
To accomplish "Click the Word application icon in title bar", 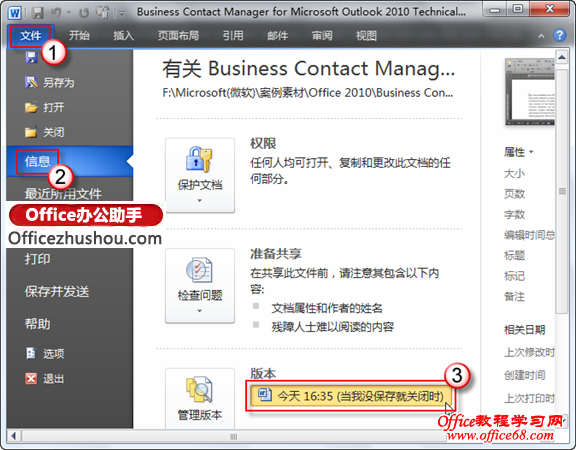I will [15, 13].
